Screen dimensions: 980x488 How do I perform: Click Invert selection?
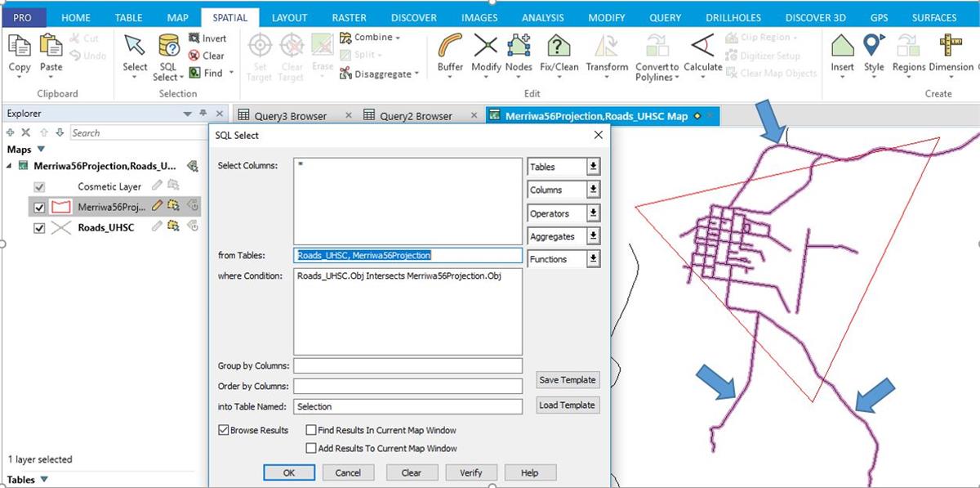(x=207, y=38)
